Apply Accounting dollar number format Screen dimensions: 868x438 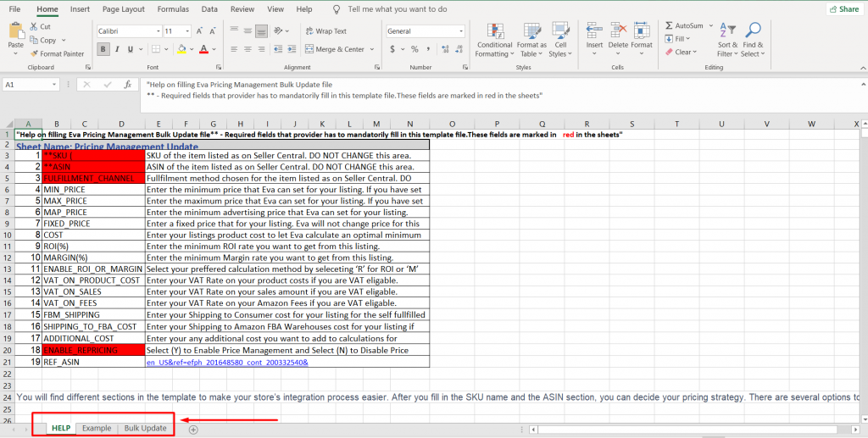point(392,49)
